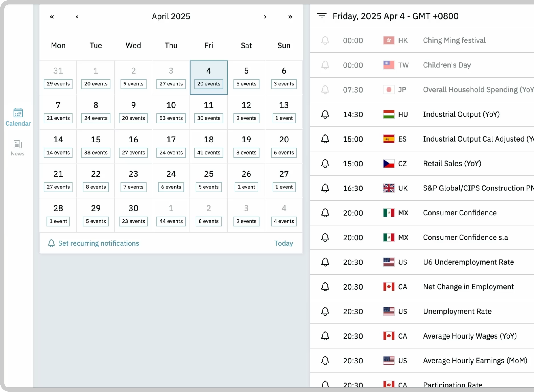Viewport: 534px width, 392px height.
Task: Open the Average Hourly Earnings (MoM) event
Action: (x=475, y=361)
